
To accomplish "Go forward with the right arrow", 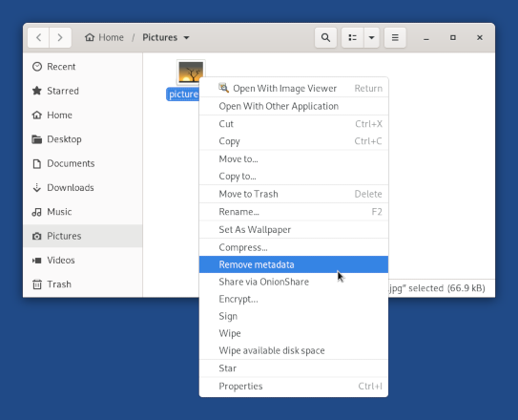I will pyautogui.click(x=60, y=37).
